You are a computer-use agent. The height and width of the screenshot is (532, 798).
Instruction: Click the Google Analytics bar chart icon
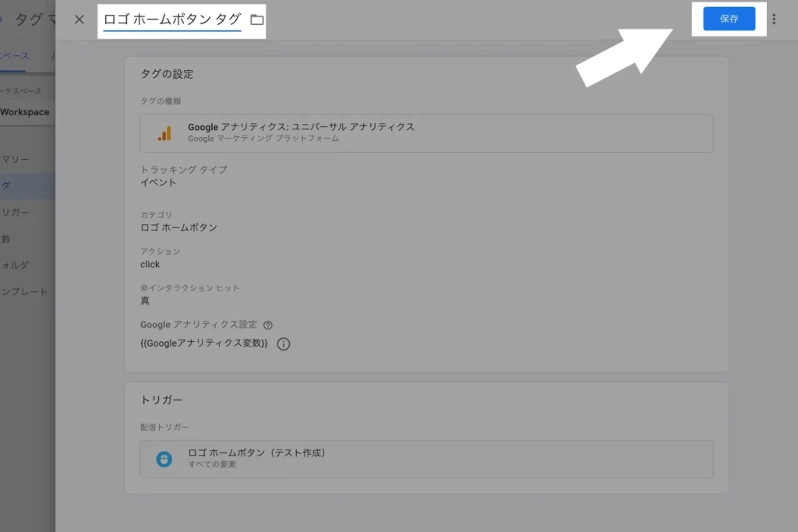click(x=164, y=133)
